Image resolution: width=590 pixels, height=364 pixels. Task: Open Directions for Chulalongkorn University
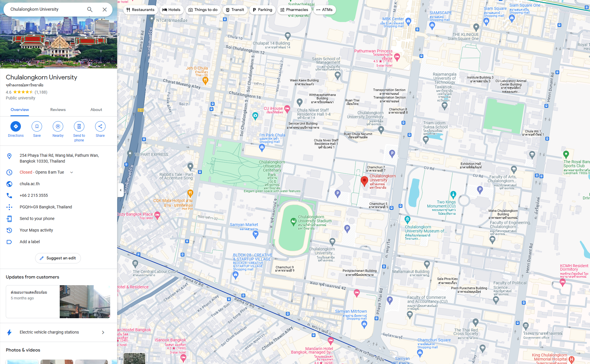16,126
